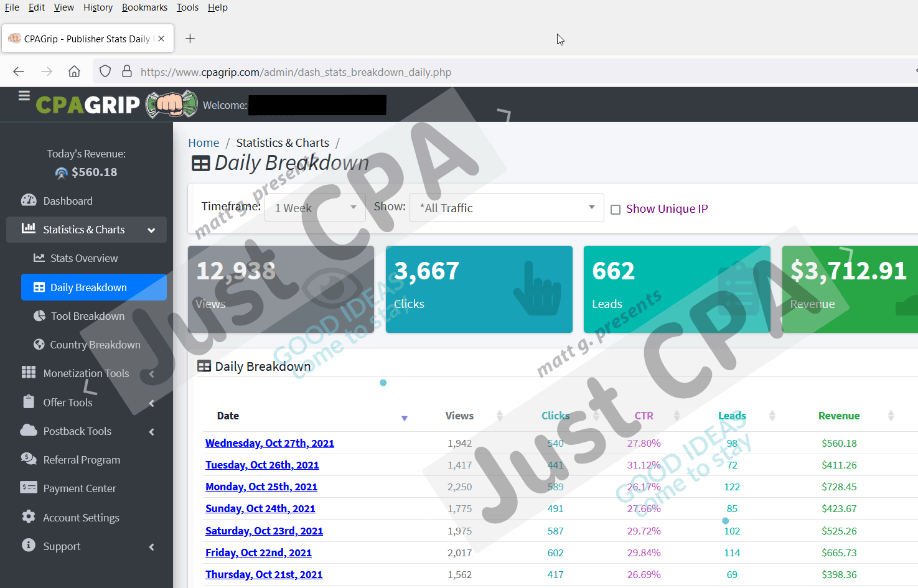Toggle the hamburger sidebar menu icon
Screen dimensions: 918x588
(x=24, y=96)
